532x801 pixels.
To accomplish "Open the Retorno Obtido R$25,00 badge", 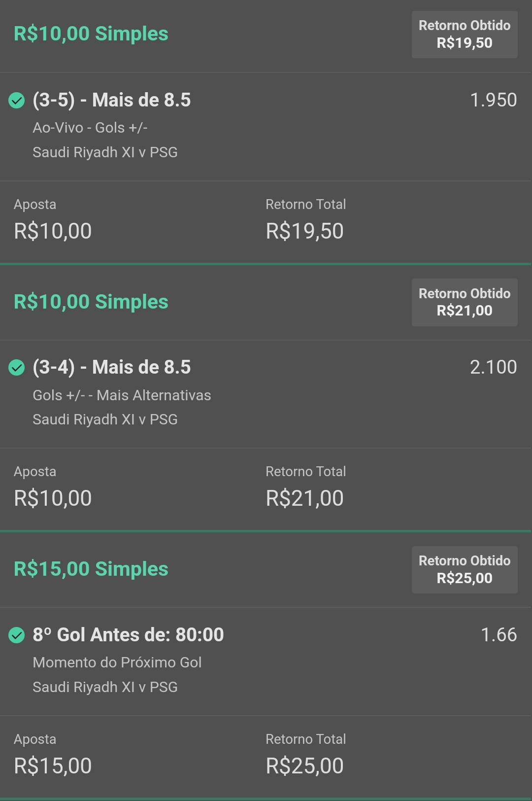I will coord(465,569).
